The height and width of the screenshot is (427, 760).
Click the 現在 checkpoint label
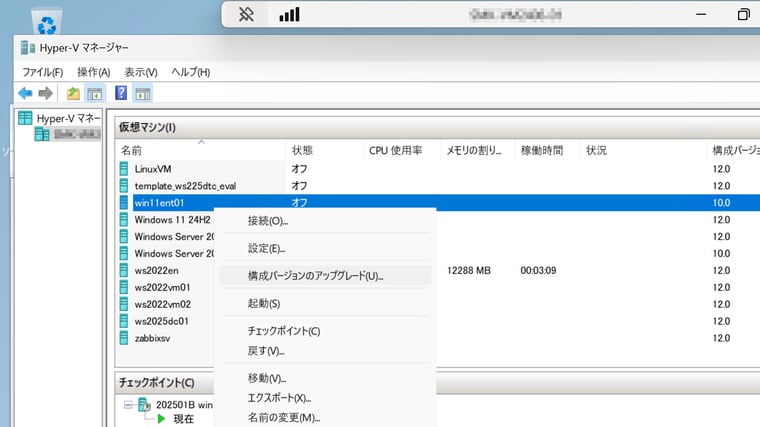pyautogui.click(x=183, y=419)
